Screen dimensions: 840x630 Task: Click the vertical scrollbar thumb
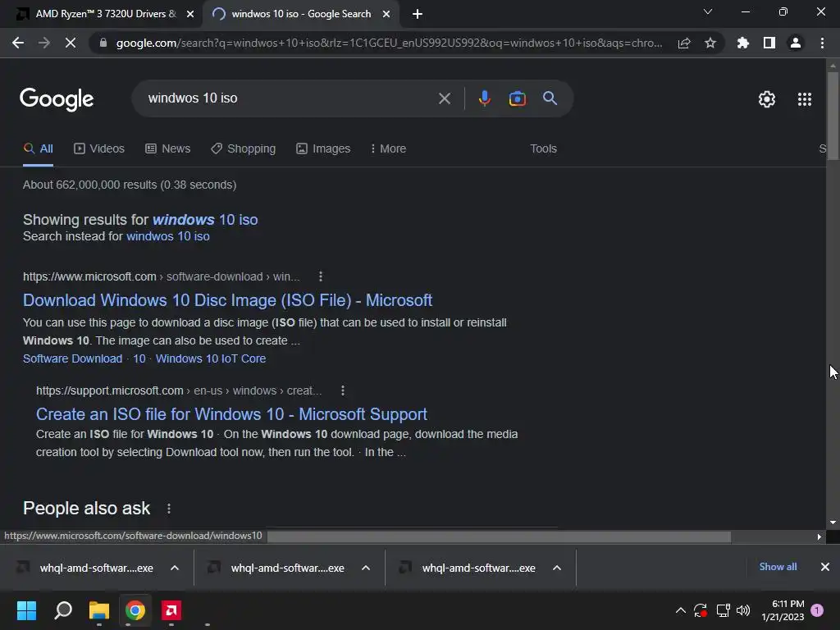(x=833, y=115)
